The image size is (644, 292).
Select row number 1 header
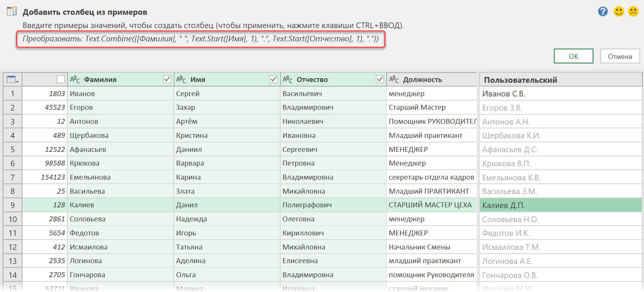(x=13, y=93)
